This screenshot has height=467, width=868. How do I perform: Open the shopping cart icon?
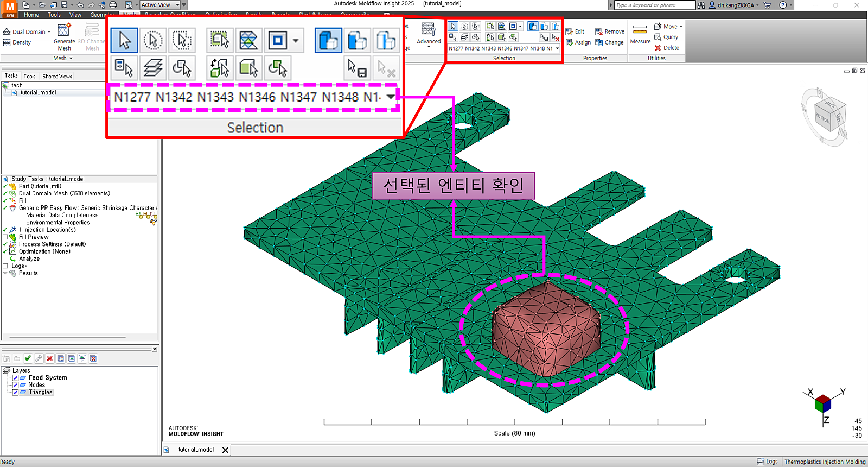click(767, 5)
